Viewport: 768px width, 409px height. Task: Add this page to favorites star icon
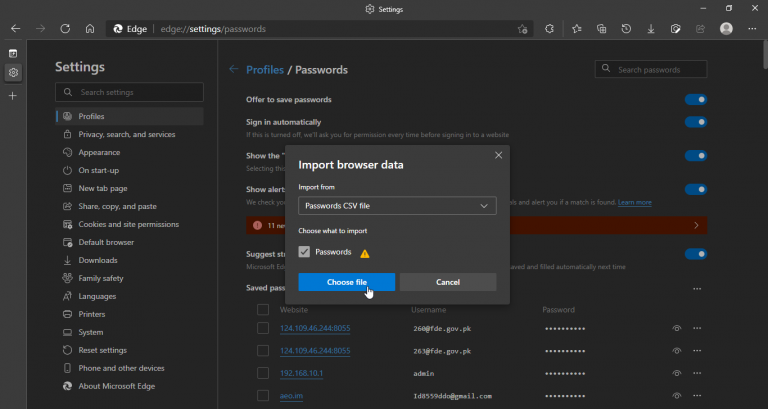[523, 29]
